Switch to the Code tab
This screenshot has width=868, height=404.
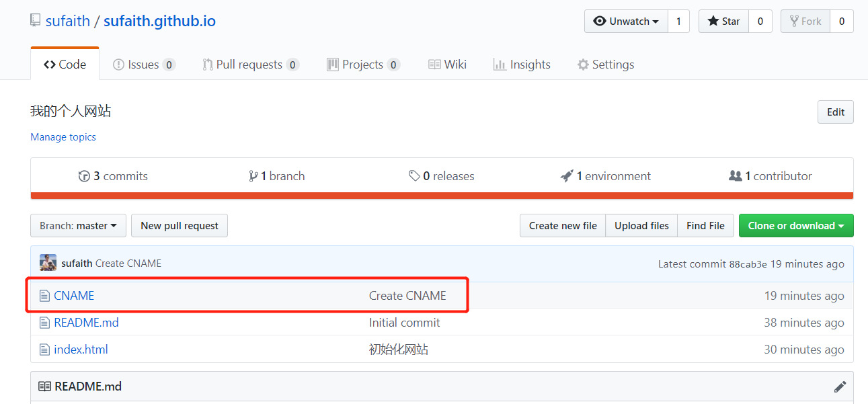tap(65, 65)
